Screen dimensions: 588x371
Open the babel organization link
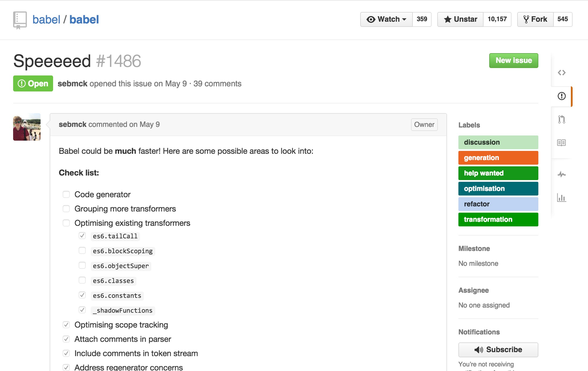46,20
